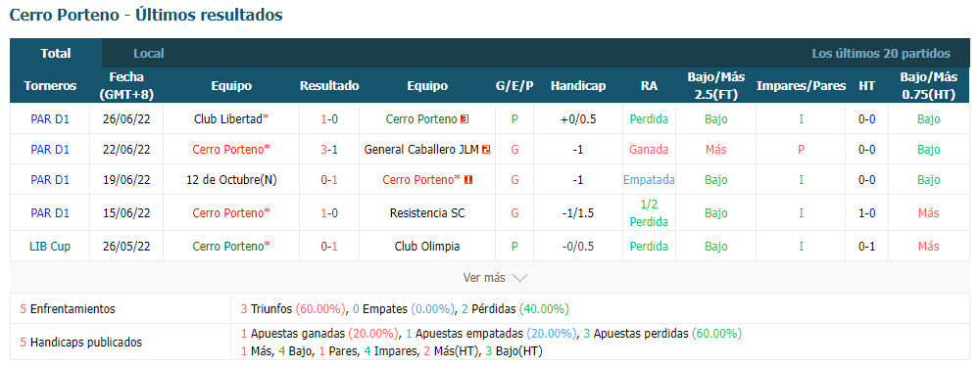Image resolution: width=980 pixels, height=368 pixels.
Task: Open the 3-1 result against General Caballero
Action: tap(329, 150)
